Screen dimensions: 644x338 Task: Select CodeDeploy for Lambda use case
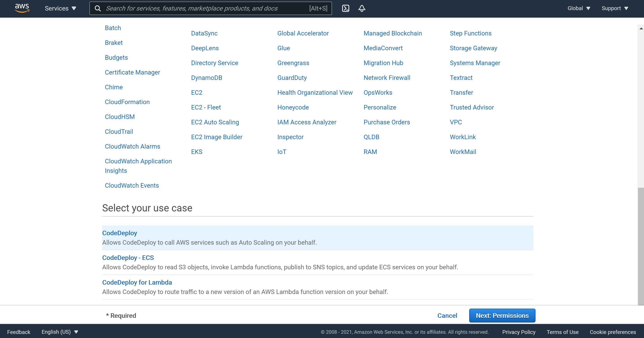point(318,287)
